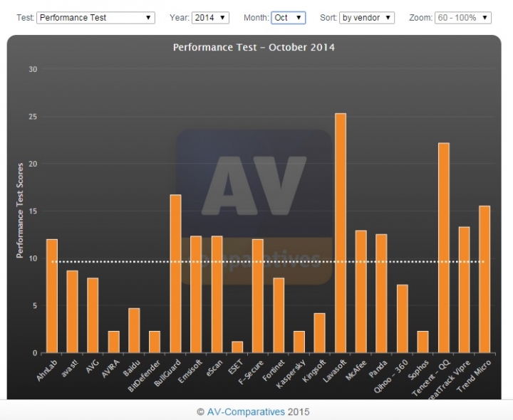
Task: Click the Fortinet bar
Action: (x=279, y=315)
